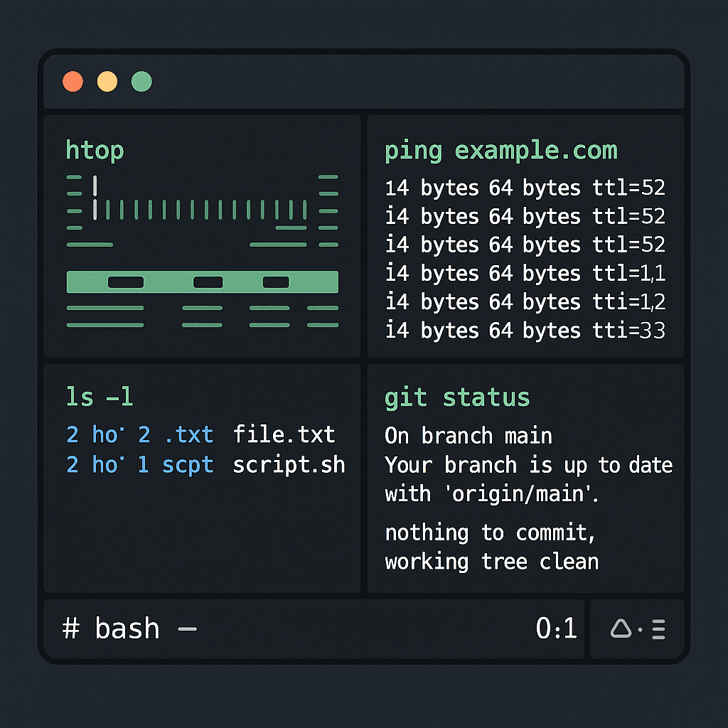Toggle the left dark pill in htop's green bar
Screen dimensions: 728x728
point(126,282)
